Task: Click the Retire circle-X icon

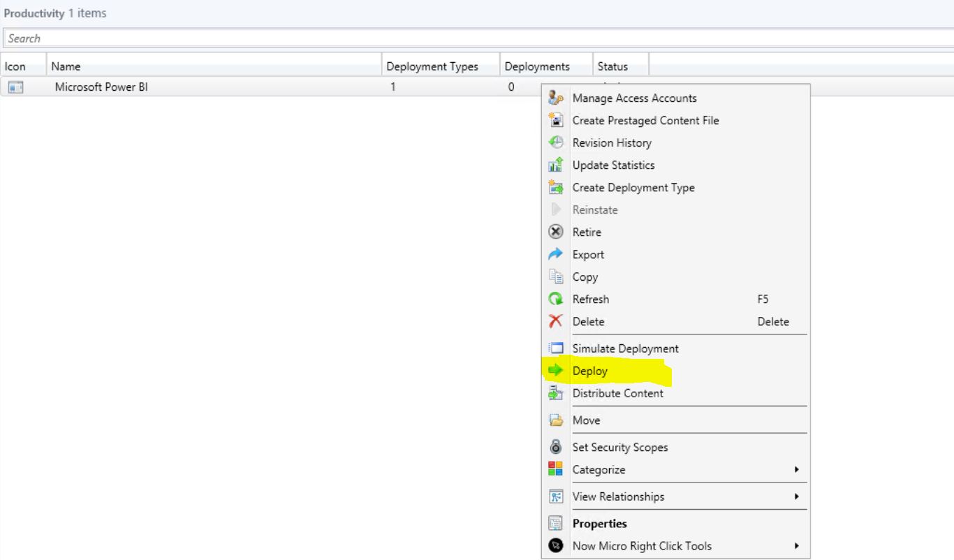Action: (556, 232)
